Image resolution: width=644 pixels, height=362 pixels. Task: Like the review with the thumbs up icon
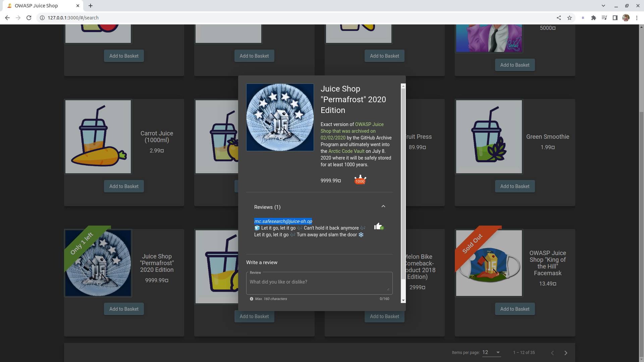pos(378,226)
